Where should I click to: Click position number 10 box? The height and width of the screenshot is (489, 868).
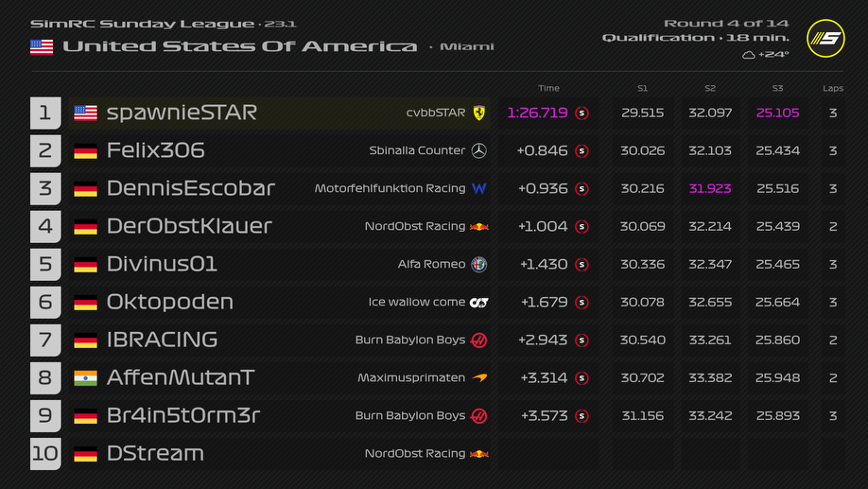pos(44,453)
